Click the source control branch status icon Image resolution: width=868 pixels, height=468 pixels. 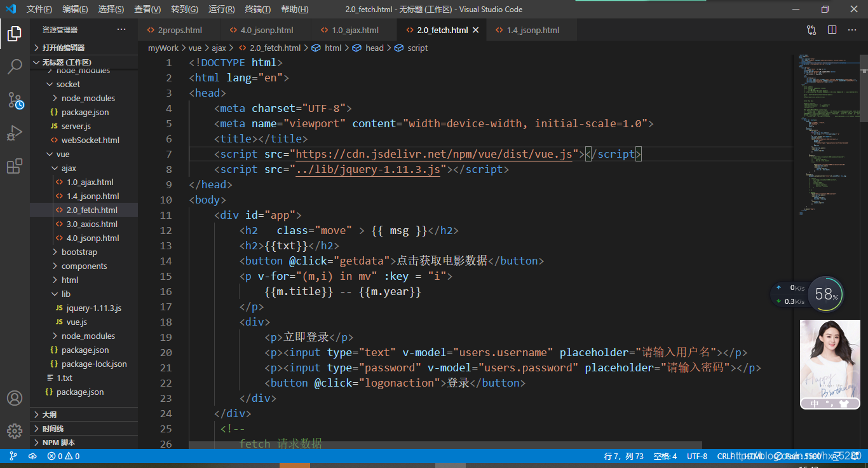[14, 456]
